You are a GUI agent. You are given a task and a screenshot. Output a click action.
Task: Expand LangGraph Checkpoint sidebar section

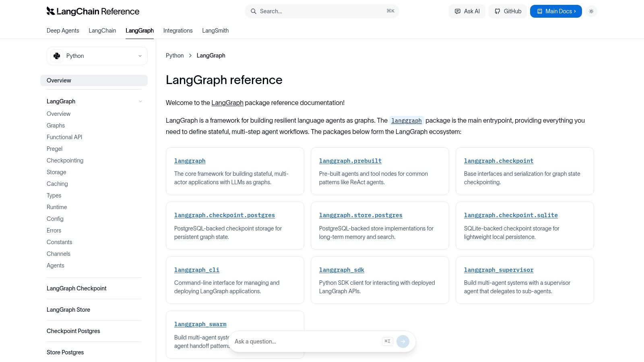click(76, 288)
